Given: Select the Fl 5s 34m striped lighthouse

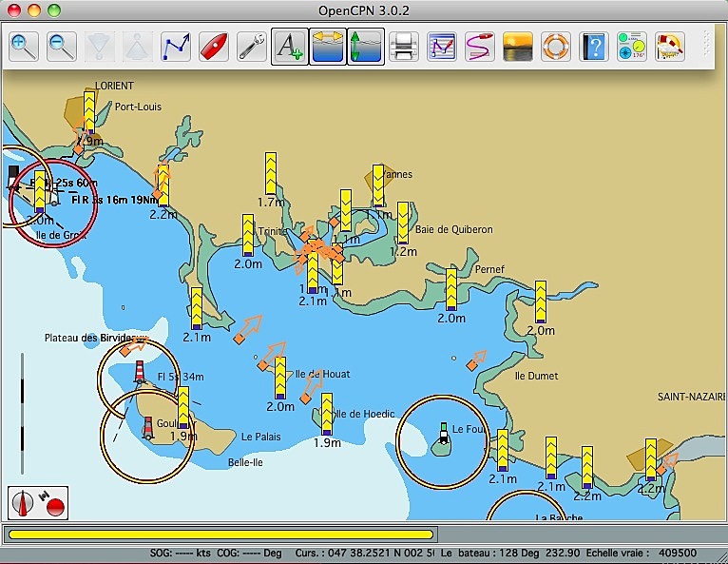Looking at the screenshot, I should tap(140, 372).
